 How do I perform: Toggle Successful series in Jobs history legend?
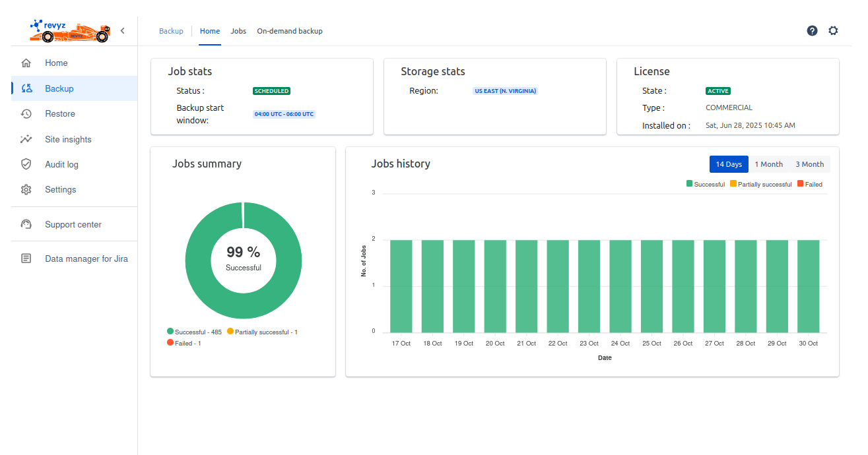tap(705, 185)
